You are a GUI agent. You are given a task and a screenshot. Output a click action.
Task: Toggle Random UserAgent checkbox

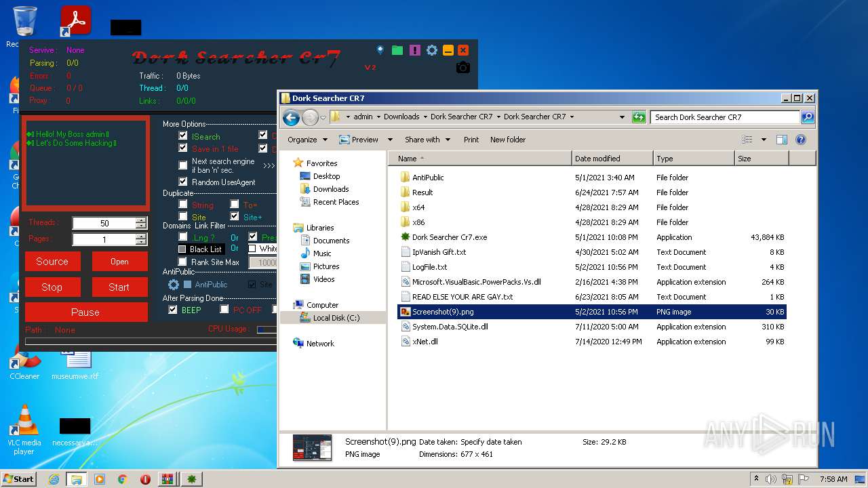[x=183, y=182]
